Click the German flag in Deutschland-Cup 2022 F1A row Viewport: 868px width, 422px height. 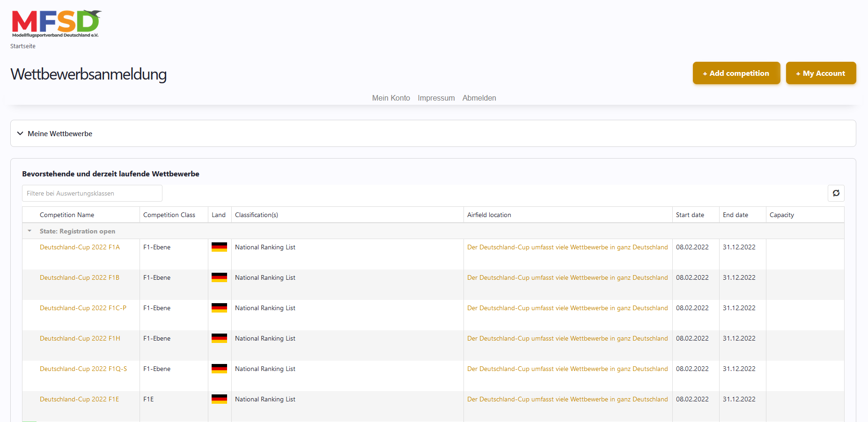tap(219, 247)
